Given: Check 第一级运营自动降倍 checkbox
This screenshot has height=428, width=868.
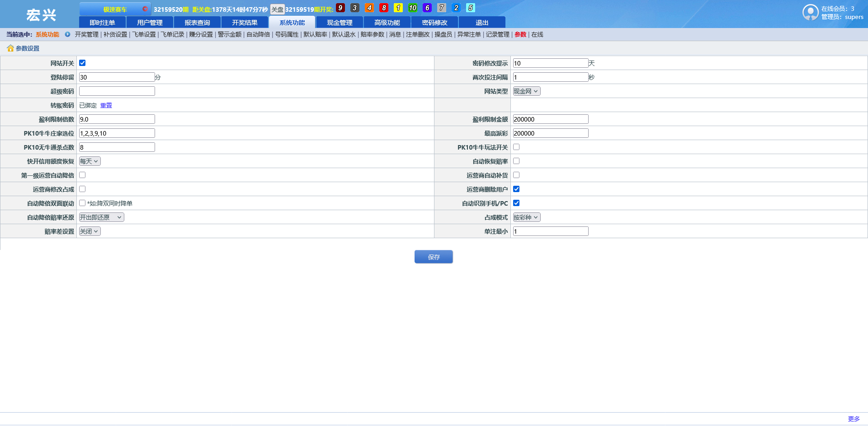Looking at the screenshot, I should pos(82,175).
